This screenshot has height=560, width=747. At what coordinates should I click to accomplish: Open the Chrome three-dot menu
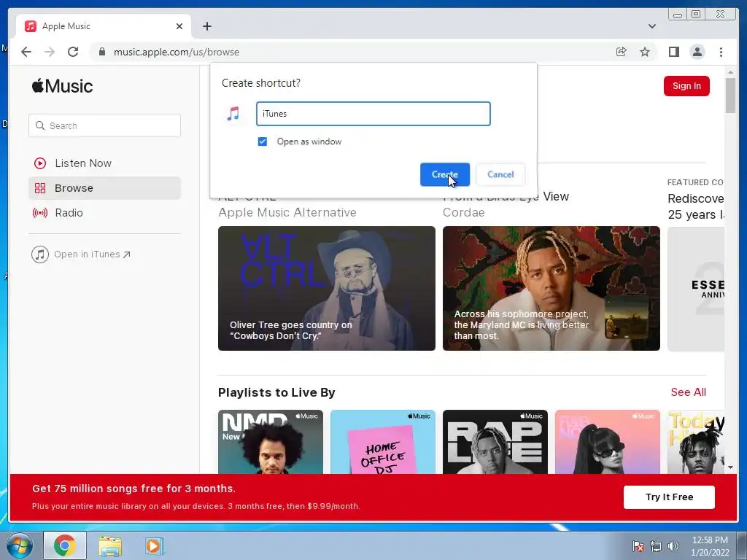pos(721,52)
